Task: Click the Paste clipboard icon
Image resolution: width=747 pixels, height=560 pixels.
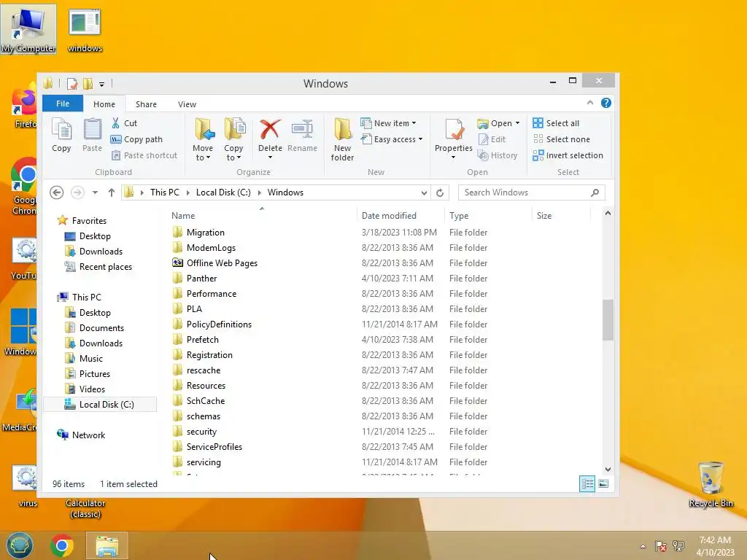Action: (92, 136)
